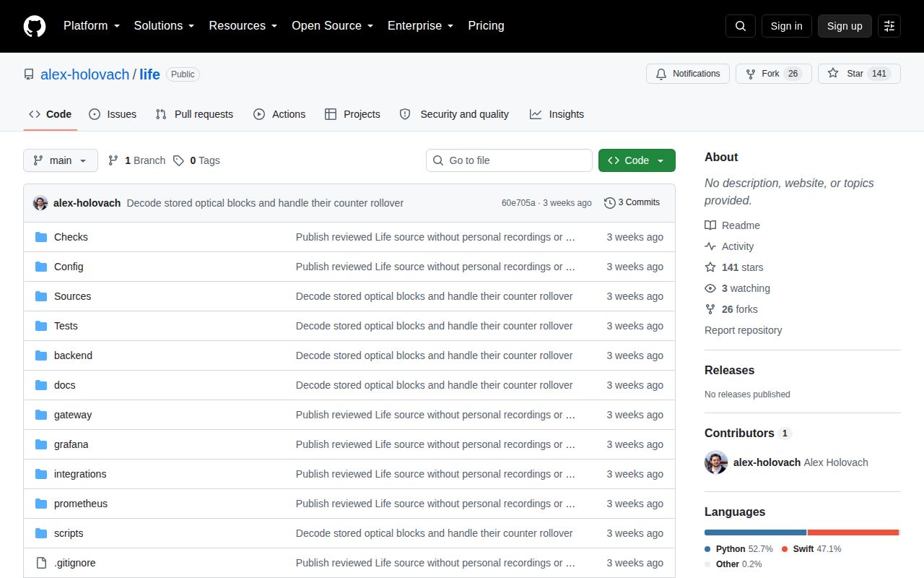Viewport: 924px width, 578px height.
Task: Click the Contributors heading link
Action: (x=748, y=433)
